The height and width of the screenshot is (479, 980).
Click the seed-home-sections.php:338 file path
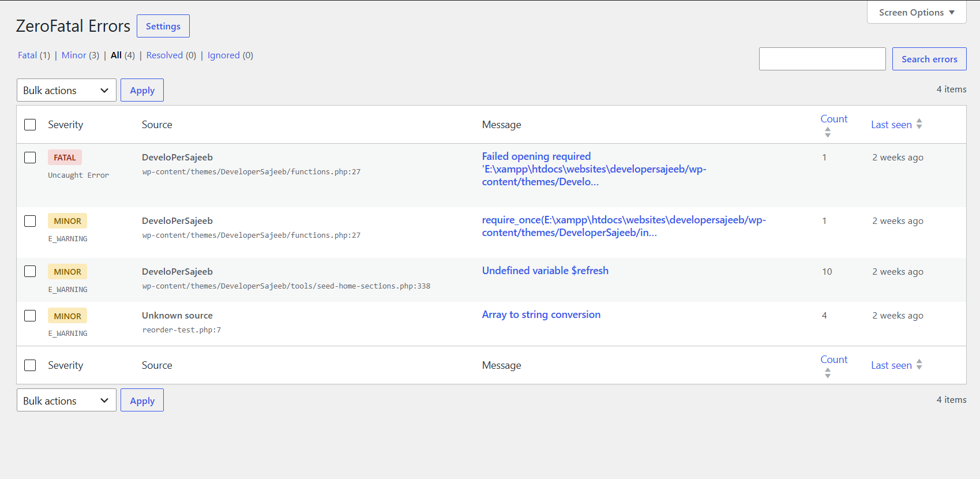point(286,286)
